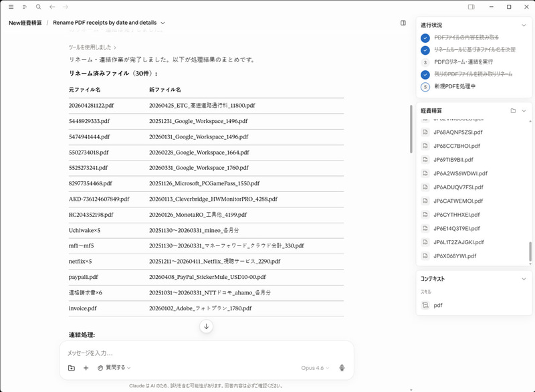Collapse the コンテキスト panel
535x392 pixels.
tap(524, 279)
